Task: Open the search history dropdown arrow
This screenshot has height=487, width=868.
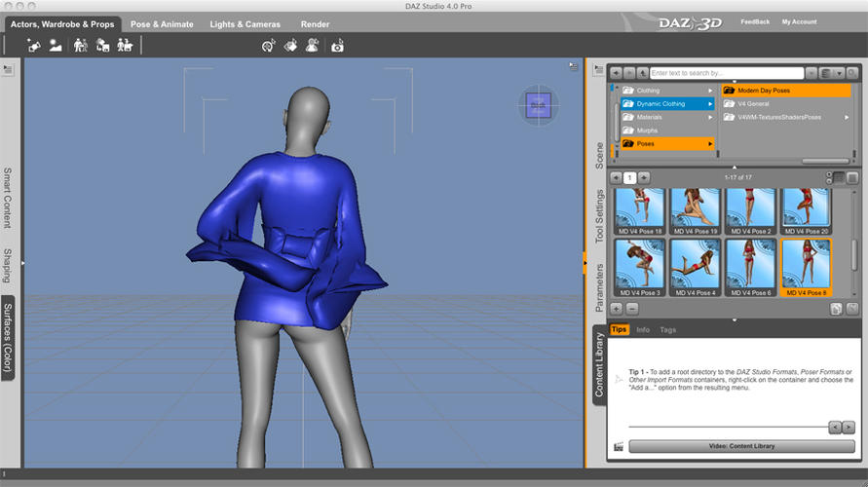Action: point(811,73)
